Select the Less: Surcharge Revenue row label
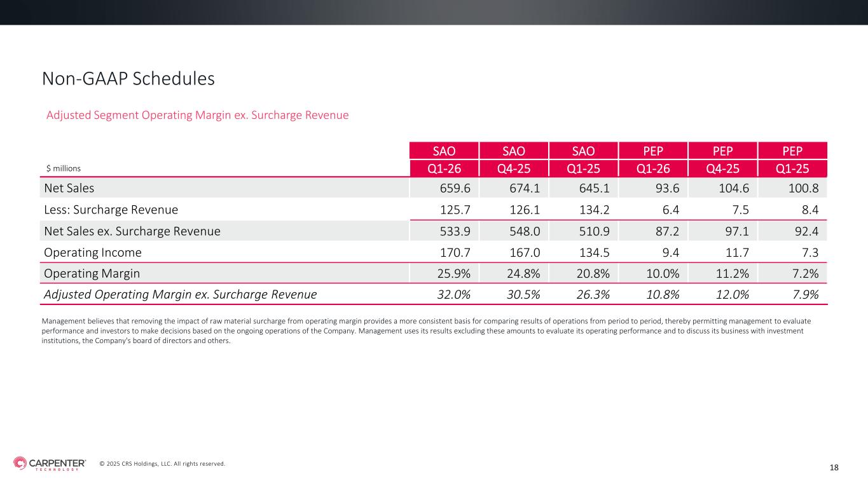The width and height of the screenshot is (868, 488). click(x=111, y=210)
